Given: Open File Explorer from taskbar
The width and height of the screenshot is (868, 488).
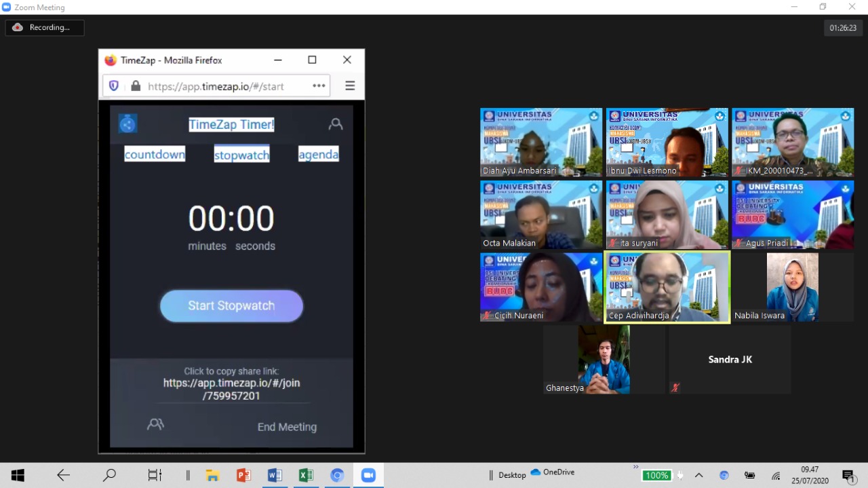Looking at the screenshot, I should (212, 476).
